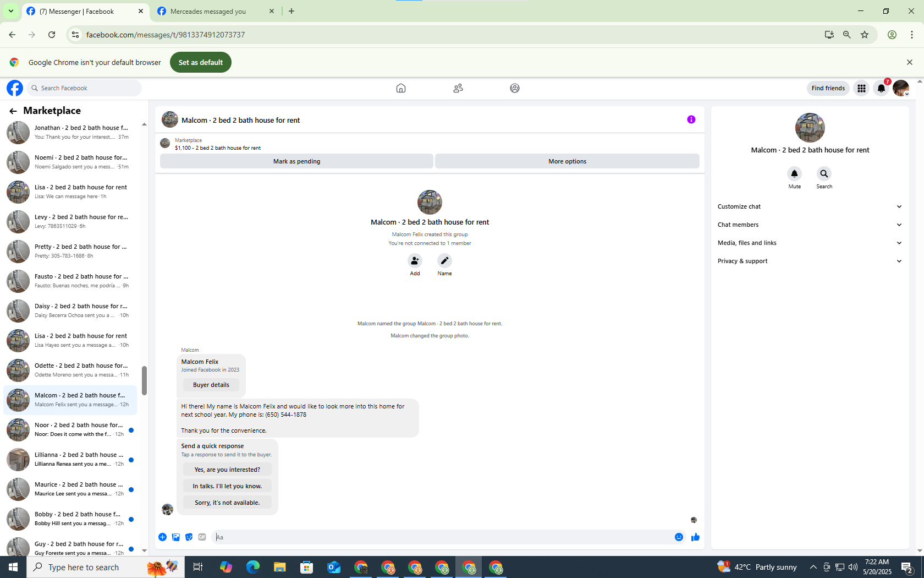
Task: Open Microsoft Edge from the taskbar
Action: pyautogui.click(x=253, y=567)
